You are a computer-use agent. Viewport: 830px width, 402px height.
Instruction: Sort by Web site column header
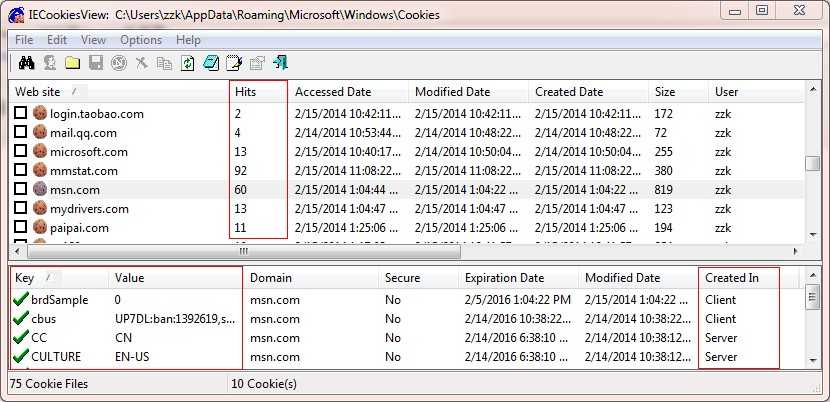click(x=119, y=92)
